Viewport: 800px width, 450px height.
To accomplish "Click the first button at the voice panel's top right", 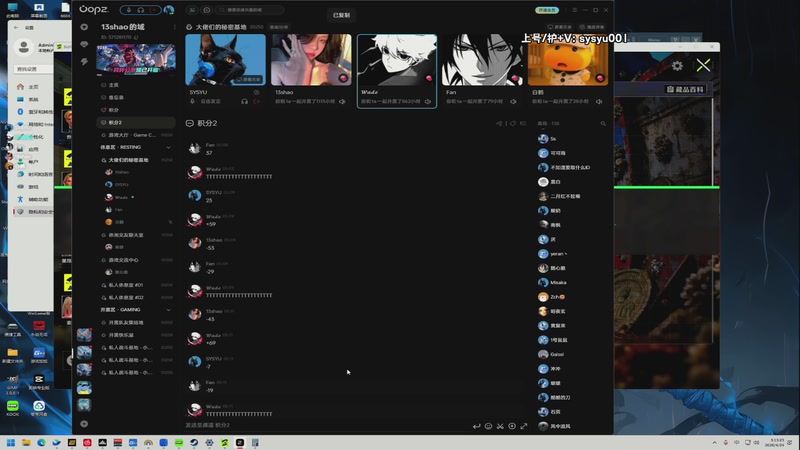I will (560, 27).
